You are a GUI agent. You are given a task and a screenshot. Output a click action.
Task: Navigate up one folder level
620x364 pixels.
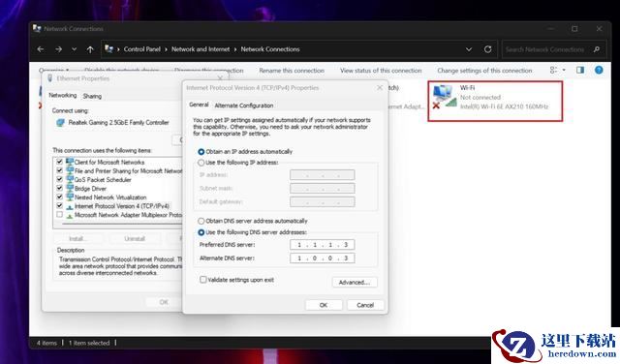pyautogui.click(x=90, y=49)
